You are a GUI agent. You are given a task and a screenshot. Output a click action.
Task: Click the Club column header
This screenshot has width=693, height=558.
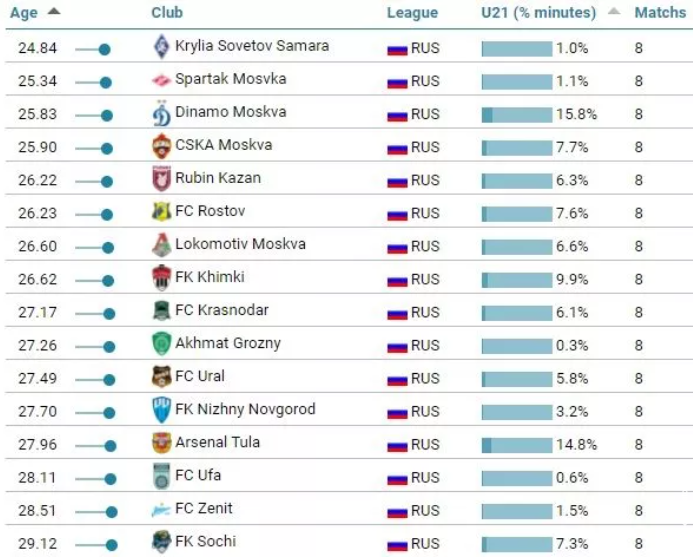[x=167, y=13]
